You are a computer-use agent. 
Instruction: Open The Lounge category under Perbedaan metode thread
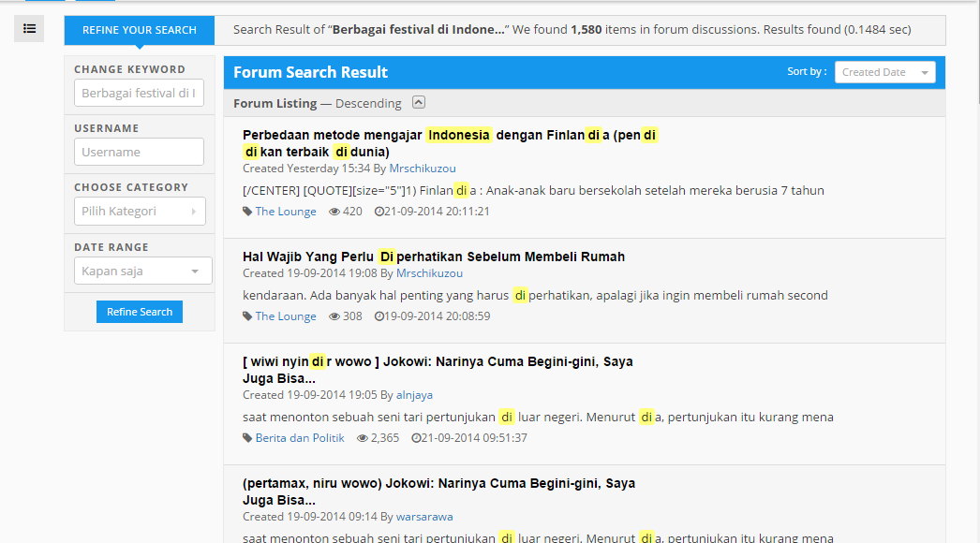click(286, 212)
